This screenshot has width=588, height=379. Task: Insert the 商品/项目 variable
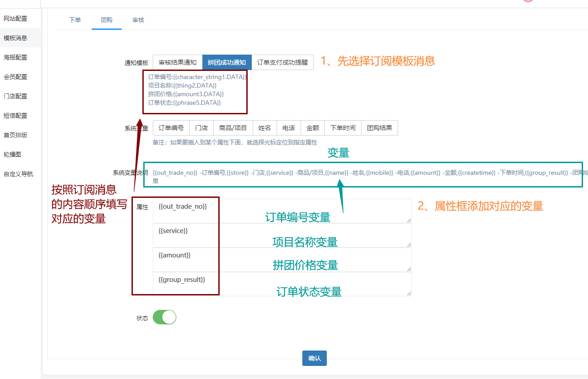[233, 128]
